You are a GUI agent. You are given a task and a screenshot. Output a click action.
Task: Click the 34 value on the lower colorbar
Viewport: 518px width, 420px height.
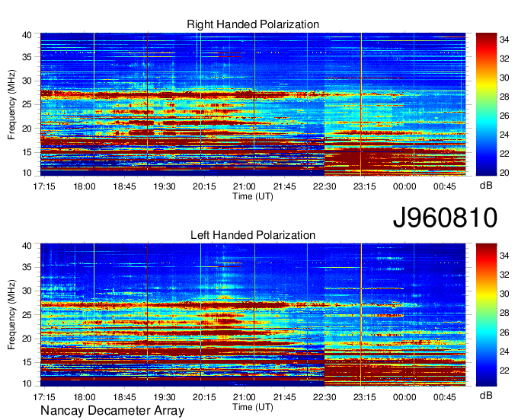coord(504,256)
